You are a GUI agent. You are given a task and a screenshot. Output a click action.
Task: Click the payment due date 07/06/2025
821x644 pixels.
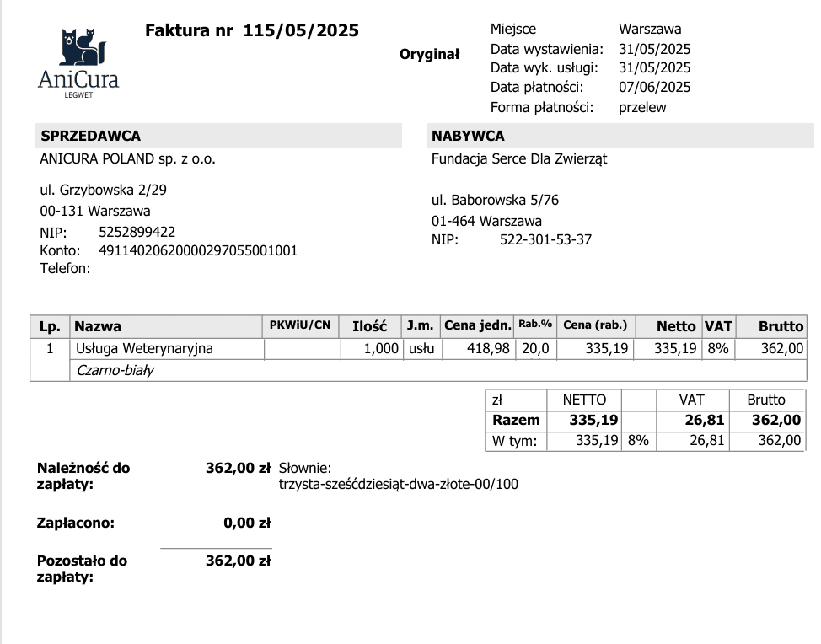pos(654,88)
